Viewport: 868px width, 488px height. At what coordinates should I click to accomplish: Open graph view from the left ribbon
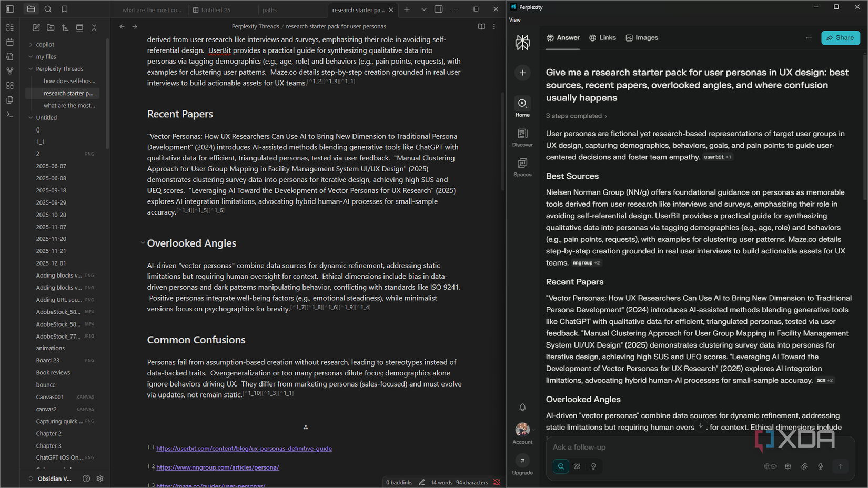pyautogui.click(x=9, y=70)
